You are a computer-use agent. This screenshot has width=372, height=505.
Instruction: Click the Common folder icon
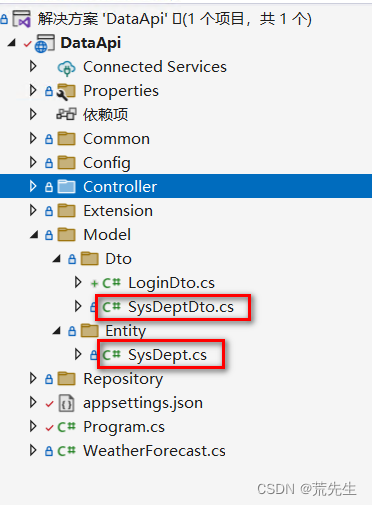[x=66, y=138]
